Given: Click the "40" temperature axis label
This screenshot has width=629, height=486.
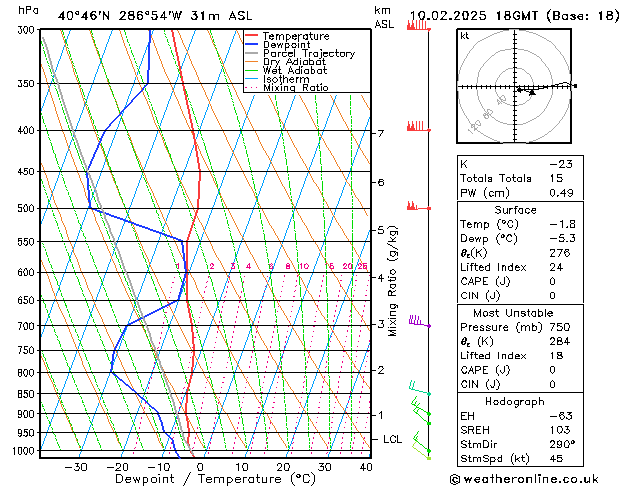Looking at the screenshot, I should [366, 467].
